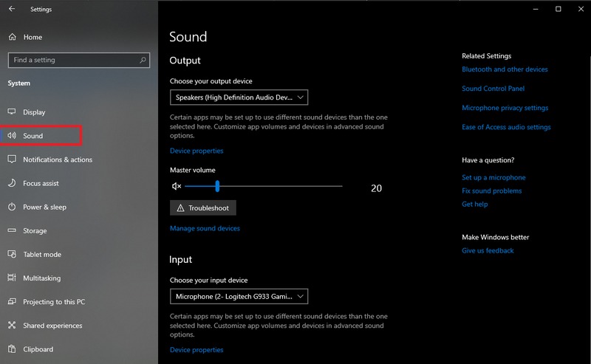Click the Storage drive icon
The width and height of the screenshot is (591, 364).
coord(12,231)
